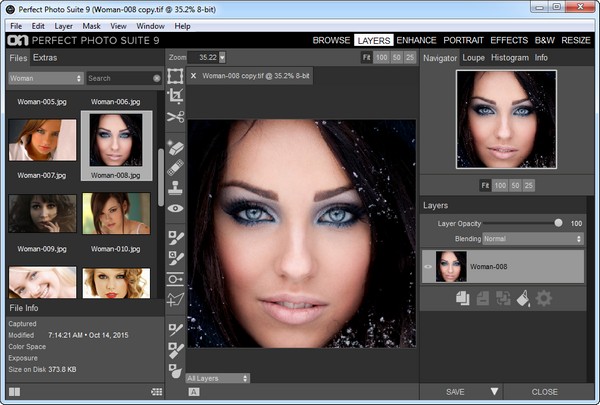
Task: Click the Layer settings gear icon
Action: pos(543,297)
